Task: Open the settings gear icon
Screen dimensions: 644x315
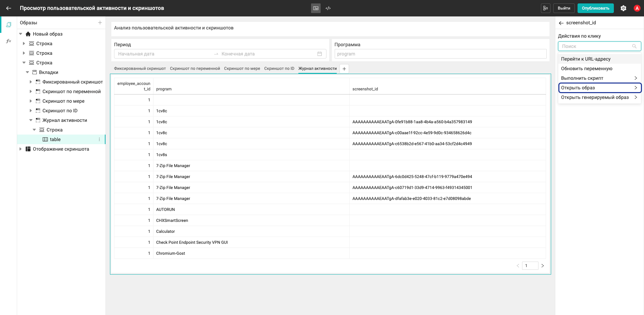Action: (623, 8)
